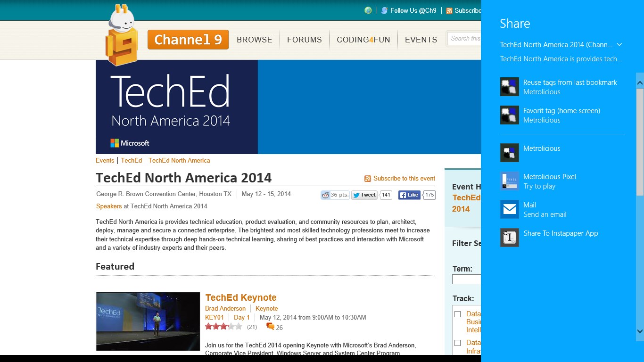644x362 pixels.
Task: Click the Channel 9 mascot logo icon
Action: (122, 34)
